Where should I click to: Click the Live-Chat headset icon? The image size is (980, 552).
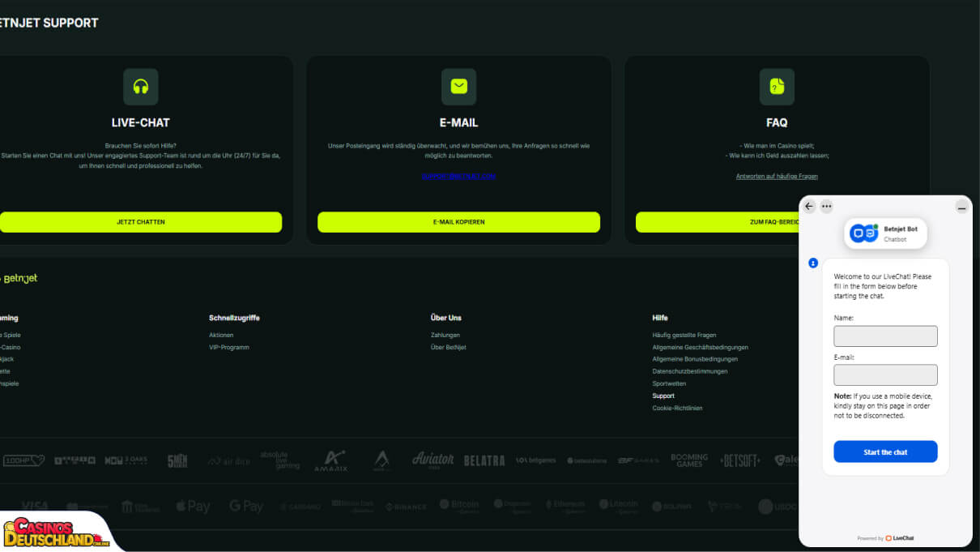point(141,87)
